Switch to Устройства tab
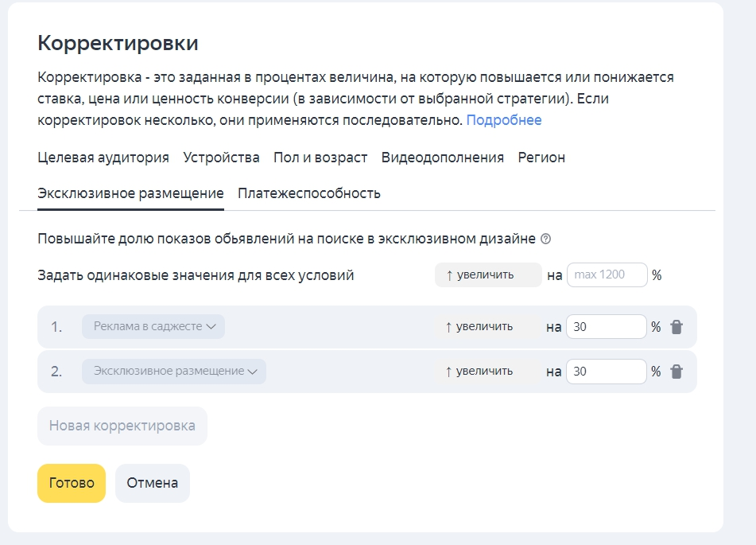The width and height of the screenshot is (756, 545). (221, 158)
